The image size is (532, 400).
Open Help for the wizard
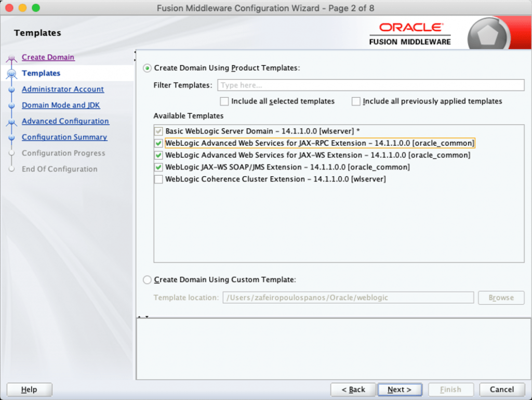click(30, 390)
